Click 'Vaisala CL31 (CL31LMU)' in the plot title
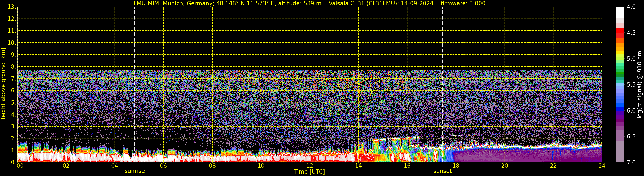 (364, 3)
